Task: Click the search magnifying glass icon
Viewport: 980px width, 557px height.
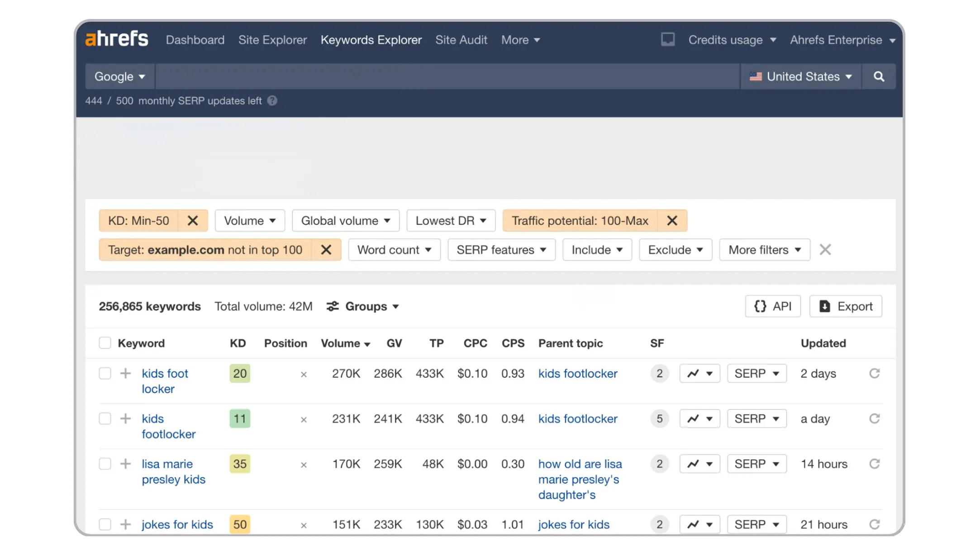Action: click(x=879, y=76)
